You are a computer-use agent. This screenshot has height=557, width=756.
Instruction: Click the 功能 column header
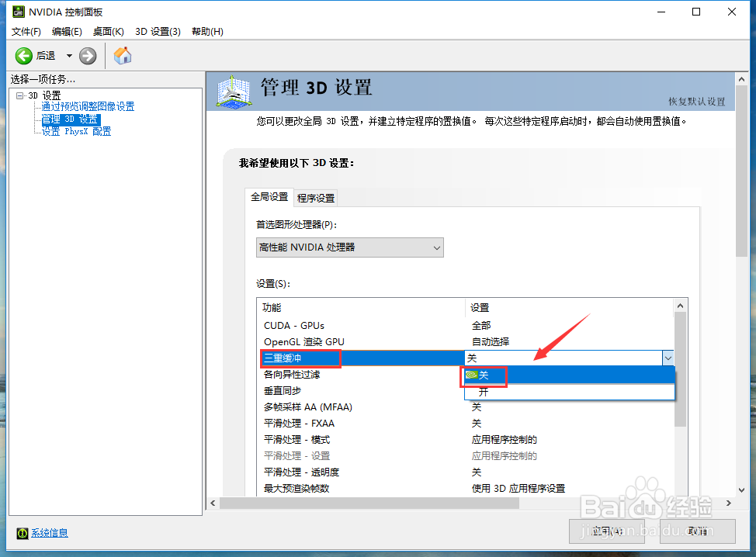click(361, 307)
